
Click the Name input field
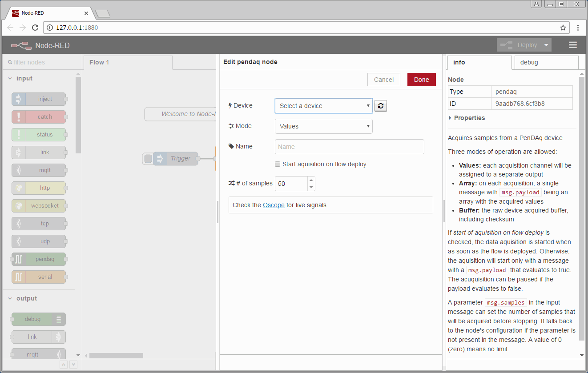[350, 147]
